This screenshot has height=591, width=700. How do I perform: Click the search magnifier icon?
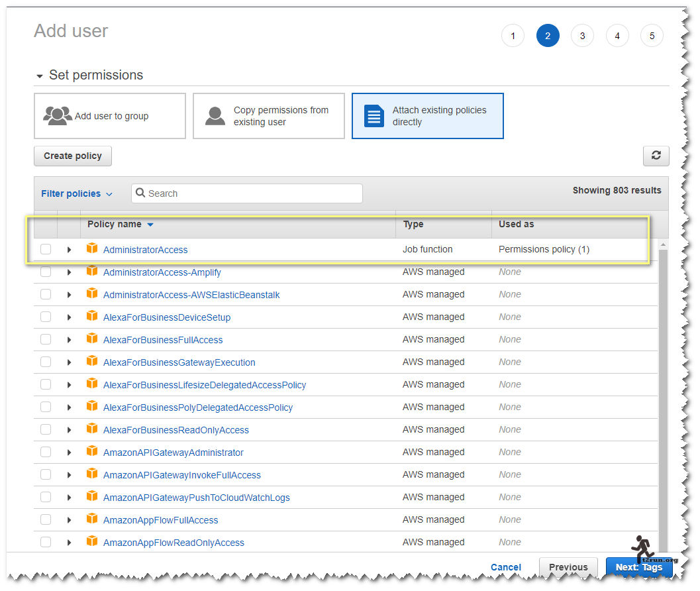click(140, 193)
